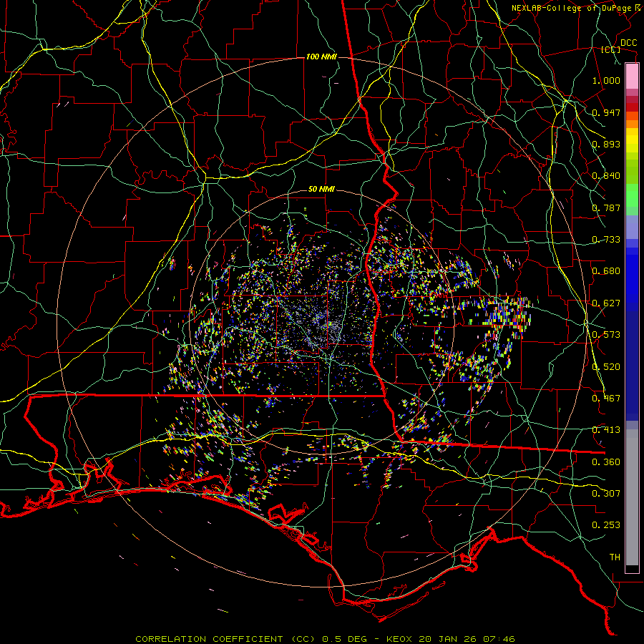Click the 100 NMI range ring label

coord(321,57)
